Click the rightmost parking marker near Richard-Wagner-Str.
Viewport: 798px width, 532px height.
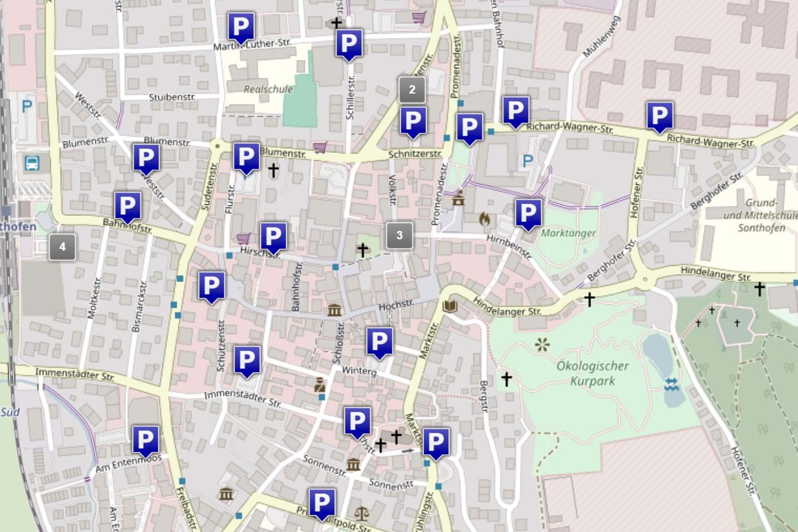659,115
